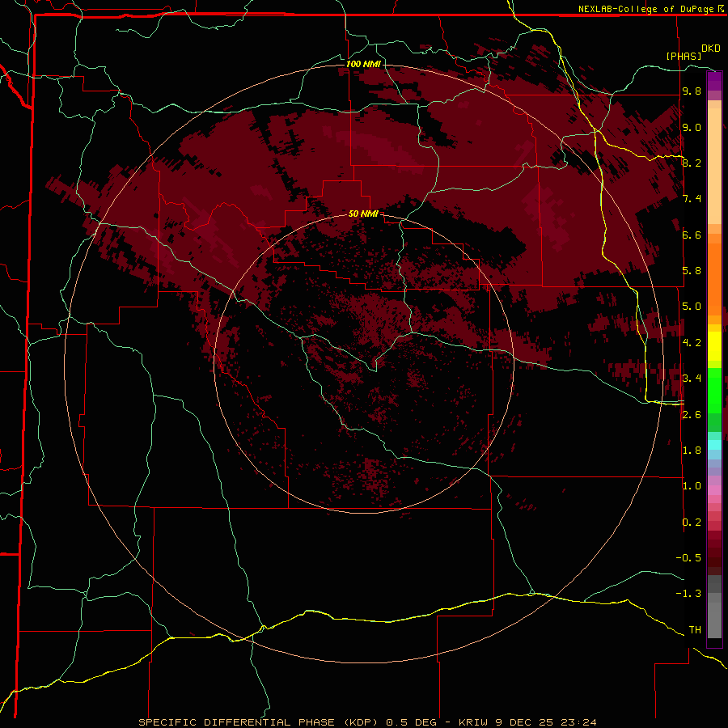Click the 5.8 value on the color scale
728x728 pixels.
[x=692, y=270]
